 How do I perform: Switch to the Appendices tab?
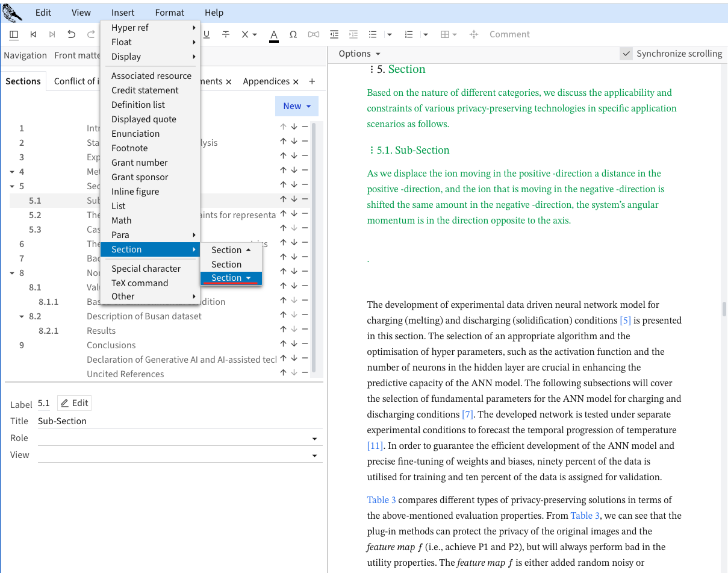coord(266,81)
